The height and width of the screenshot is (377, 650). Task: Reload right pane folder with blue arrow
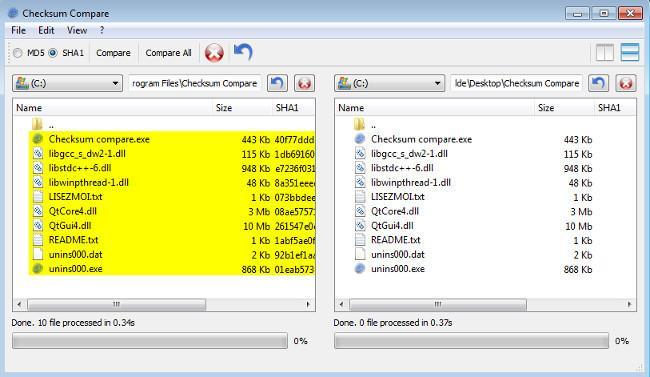click(599, 83)
